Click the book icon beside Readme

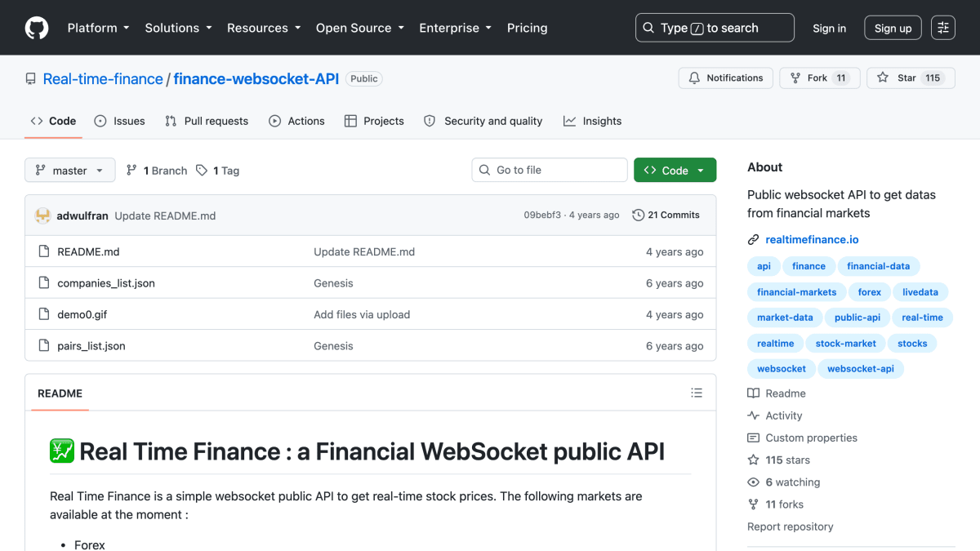coord(754,393)
